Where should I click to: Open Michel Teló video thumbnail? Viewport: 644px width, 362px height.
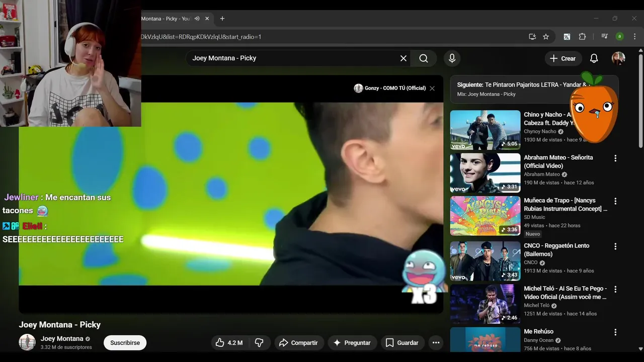[x=485, y=304]
